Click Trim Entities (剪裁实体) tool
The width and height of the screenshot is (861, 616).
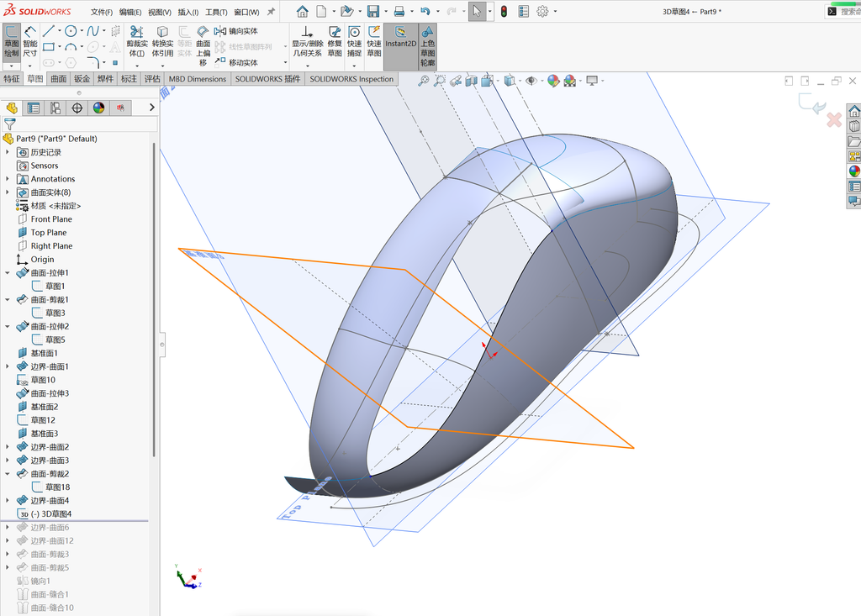137,42
